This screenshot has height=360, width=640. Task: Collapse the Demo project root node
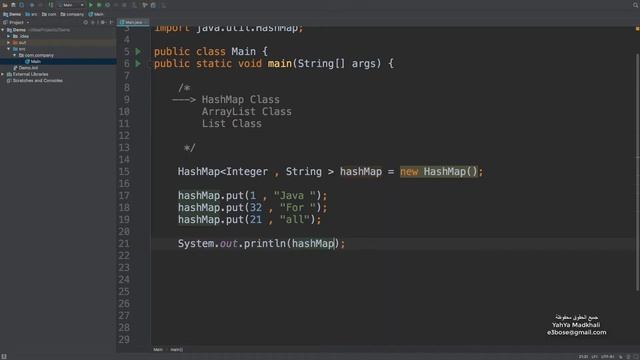[3, 30]
